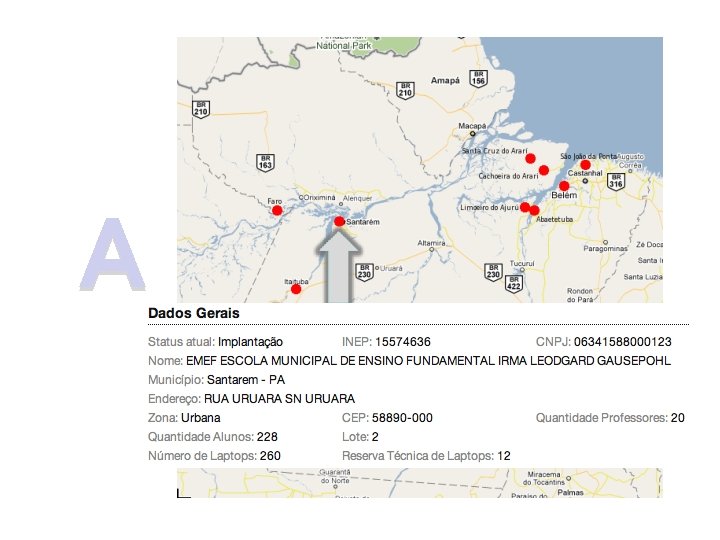Select the red marker at Santa Cruz do Arari
Screen dimensions: 720x540
pos(530,158)
